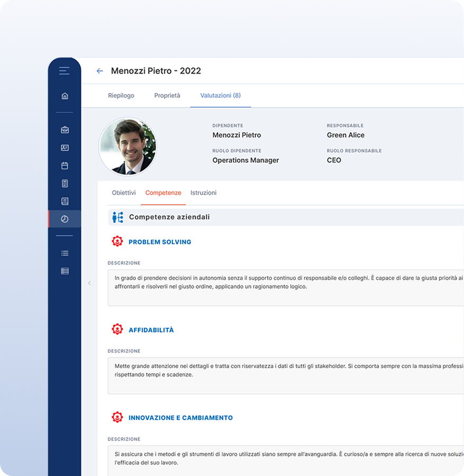Click the people icon next to Competenze aziendali
464x476 pixels.
117,216
